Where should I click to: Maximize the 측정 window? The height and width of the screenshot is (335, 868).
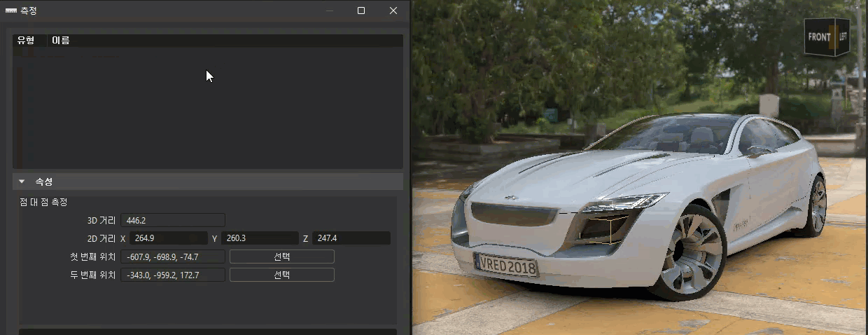pos(361,11)
